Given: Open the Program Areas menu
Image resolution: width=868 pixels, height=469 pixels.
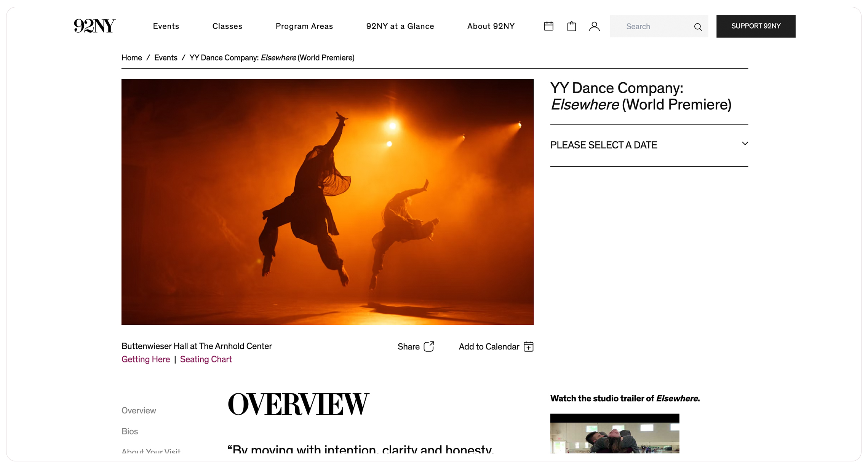Looking at the screenshot, I should tap(304, 26).
